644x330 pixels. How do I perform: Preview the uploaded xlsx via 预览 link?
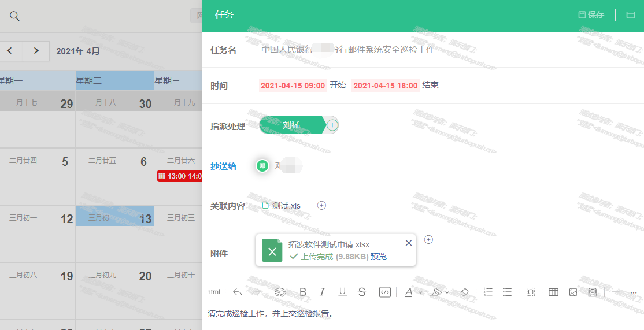click(379, 257)
